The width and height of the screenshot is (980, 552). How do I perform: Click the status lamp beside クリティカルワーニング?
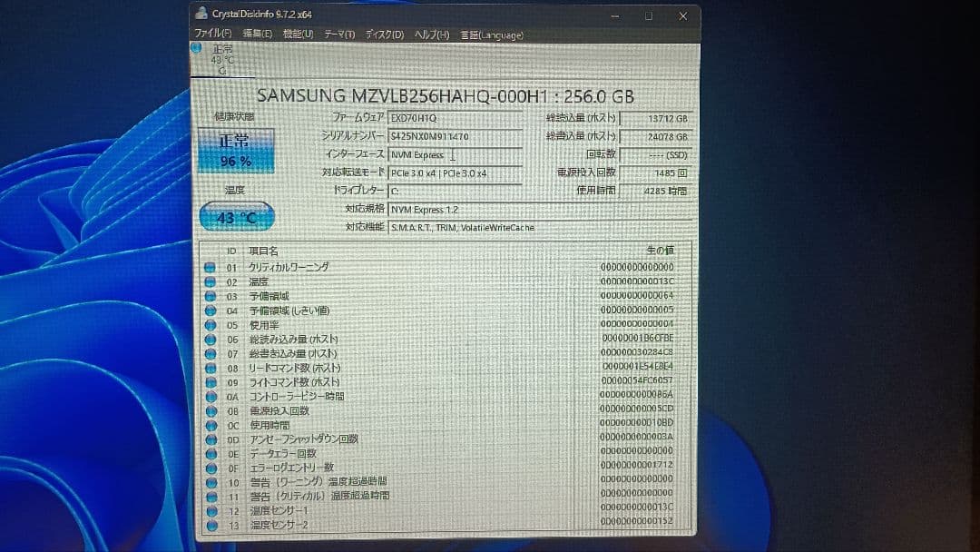[210, 268]
